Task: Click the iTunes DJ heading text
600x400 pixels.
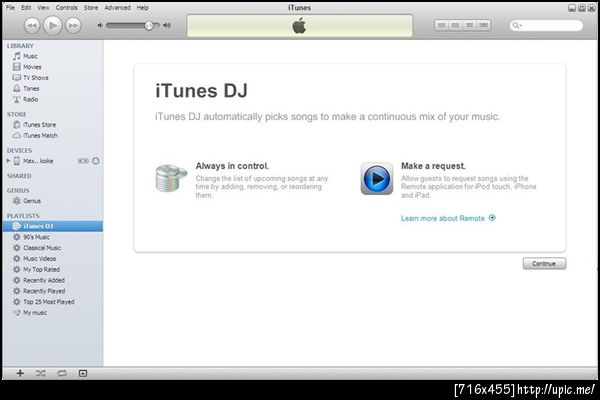Action: 202,91
